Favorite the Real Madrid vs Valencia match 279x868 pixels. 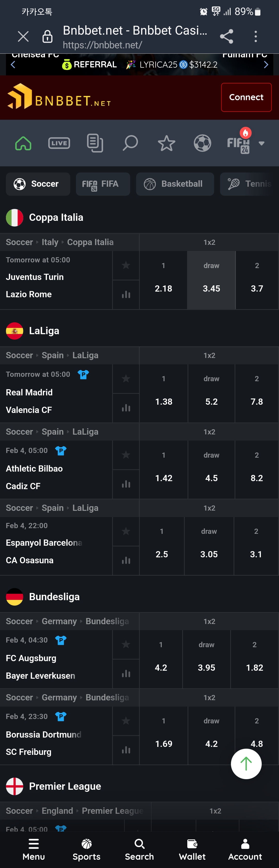[x=126, y=379]
